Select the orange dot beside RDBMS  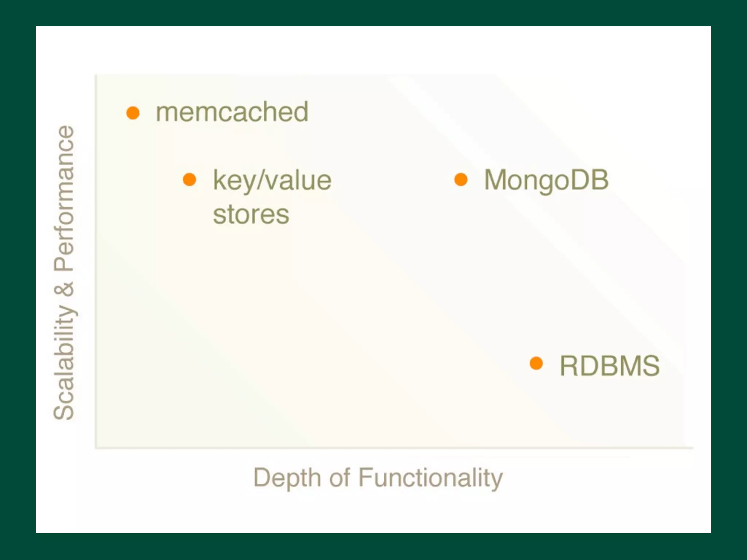click(536, 363)
